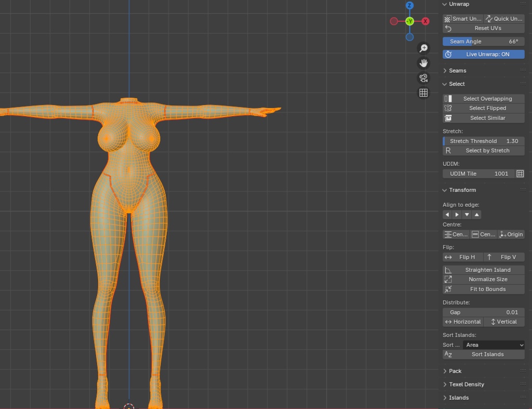
Task: Click align to left edge arrow
Action: (x=447, y=215)
